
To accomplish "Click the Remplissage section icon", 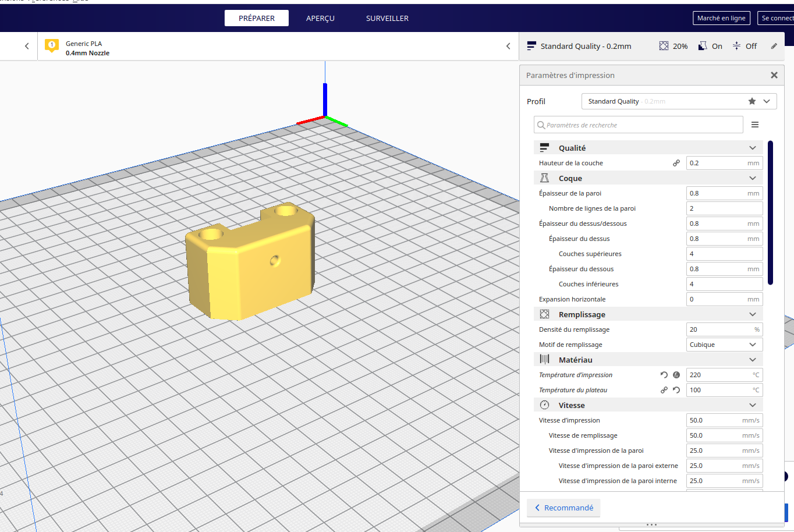I will pos(544,314).
